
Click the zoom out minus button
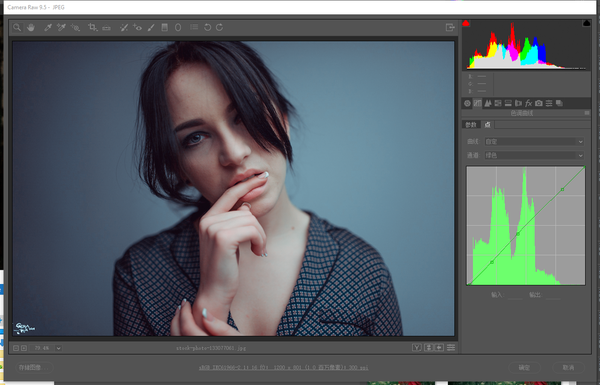click(x=16, y=348)
